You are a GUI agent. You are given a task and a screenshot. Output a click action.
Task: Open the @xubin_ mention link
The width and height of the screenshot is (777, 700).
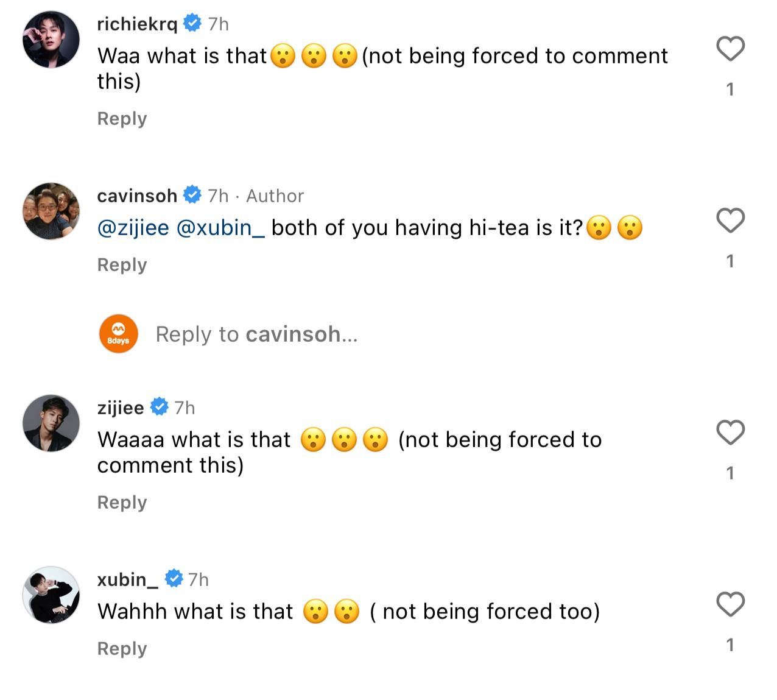point(221,227)
